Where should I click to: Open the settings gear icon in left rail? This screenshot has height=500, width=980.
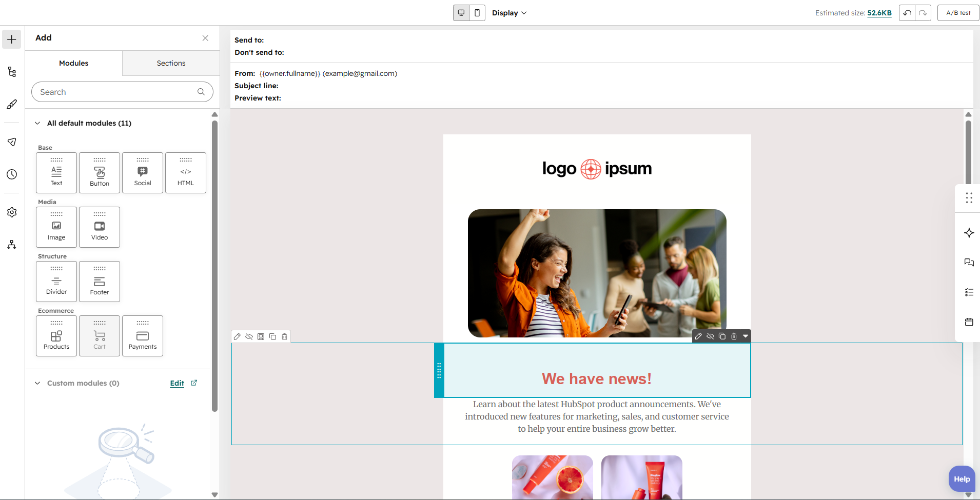click(12, 212)
